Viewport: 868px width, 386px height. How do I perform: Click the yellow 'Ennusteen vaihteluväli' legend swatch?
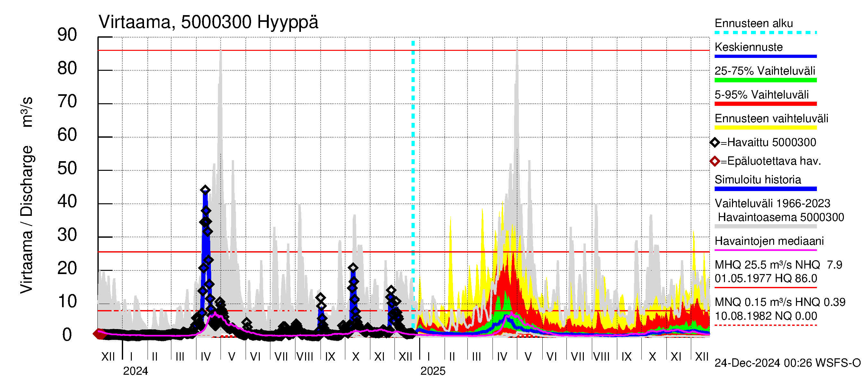tap(765, 128)
